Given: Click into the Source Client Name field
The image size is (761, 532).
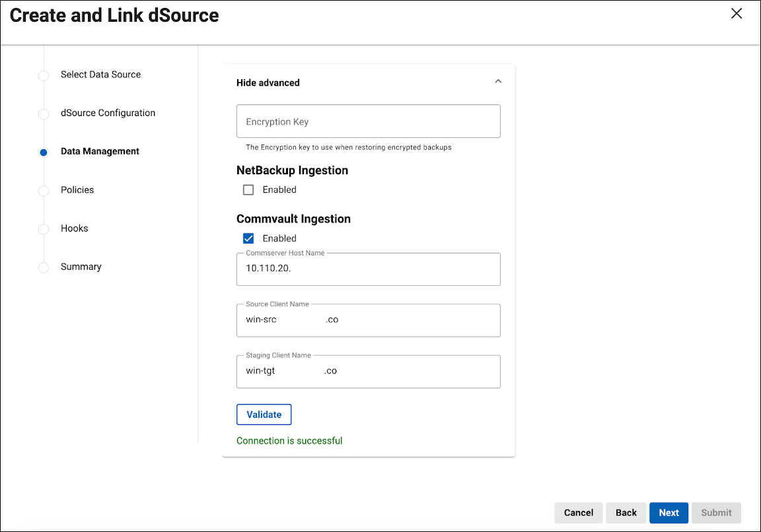Looking at the screenshot, I should (x=368, y=320).
